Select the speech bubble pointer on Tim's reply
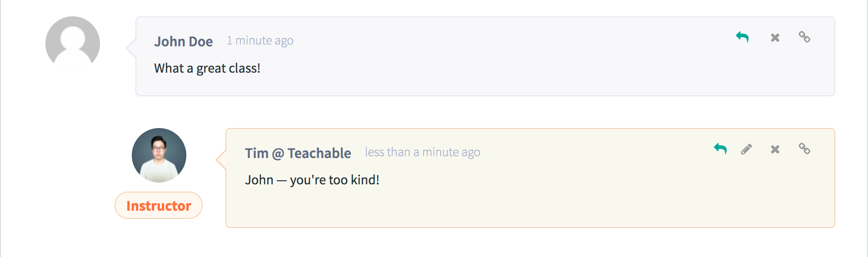 [221, 159]
